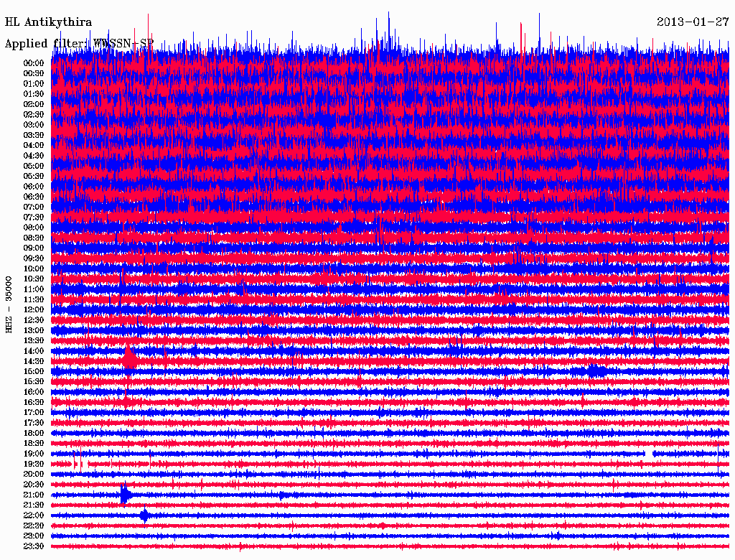735x560 pixels.
Task: Click the 18:30 time label
Action: (34, 443)
